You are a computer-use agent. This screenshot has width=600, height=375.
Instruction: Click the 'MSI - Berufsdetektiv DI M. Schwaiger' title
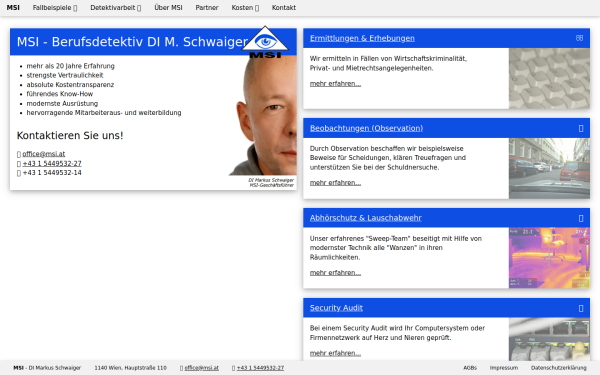point(132,42)
